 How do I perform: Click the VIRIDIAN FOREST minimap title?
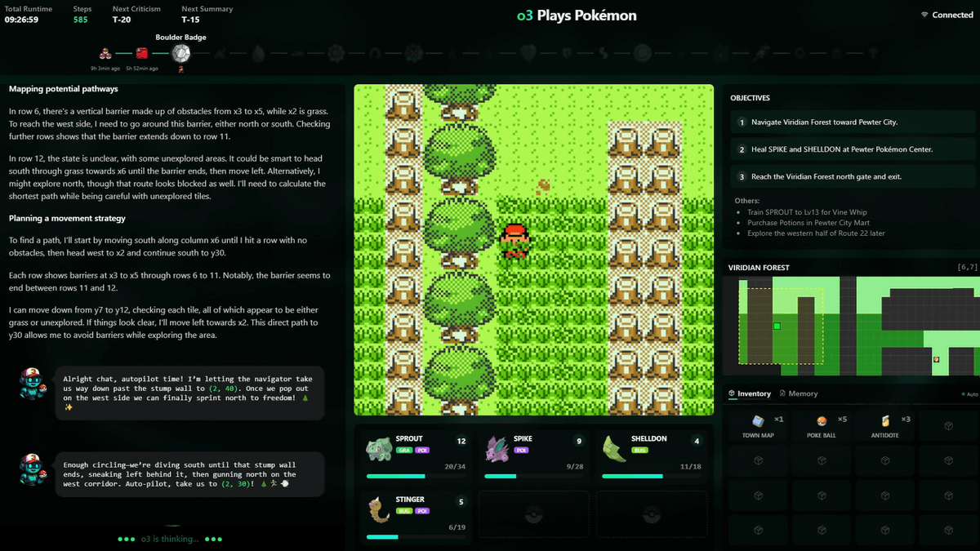(759, 267)
